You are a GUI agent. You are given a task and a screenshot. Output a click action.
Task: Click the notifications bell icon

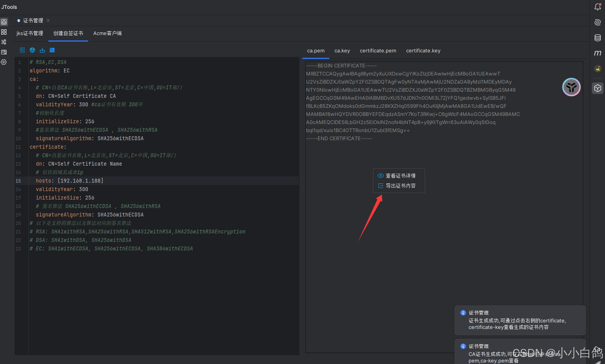598,7
